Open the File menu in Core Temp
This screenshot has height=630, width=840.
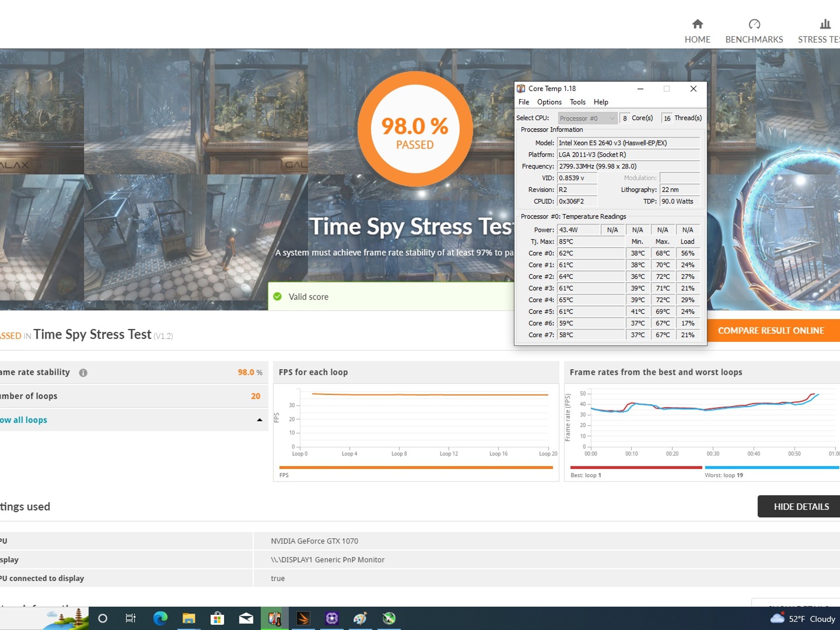coord(523,102)
